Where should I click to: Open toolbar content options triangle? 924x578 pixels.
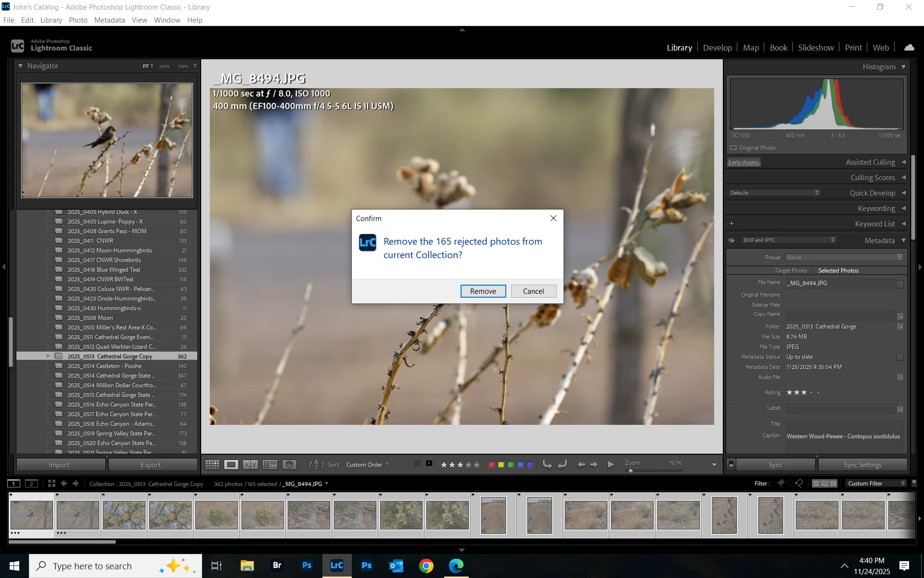click(x=714, y=465)
